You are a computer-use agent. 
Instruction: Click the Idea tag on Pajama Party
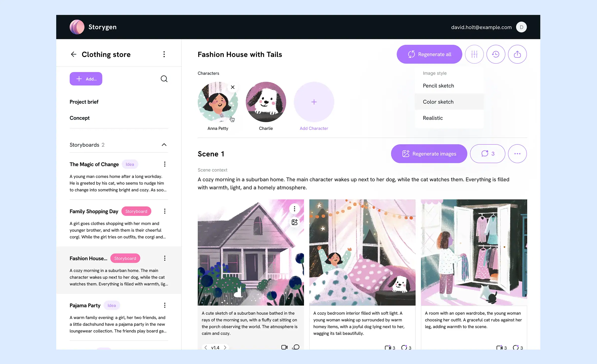pos(112,305)
